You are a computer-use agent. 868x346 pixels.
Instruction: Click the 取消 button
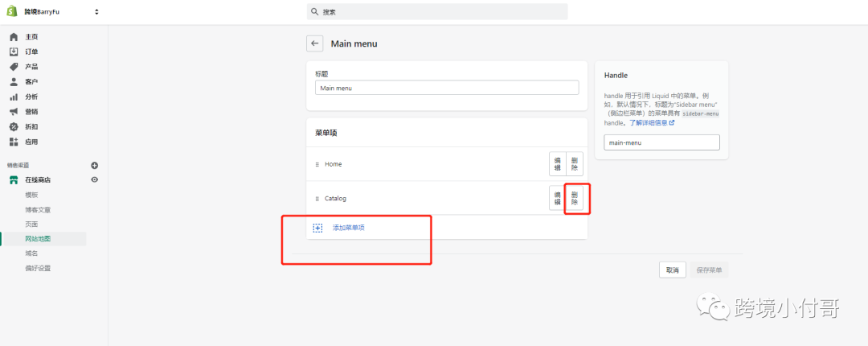[x=673, y=270]
